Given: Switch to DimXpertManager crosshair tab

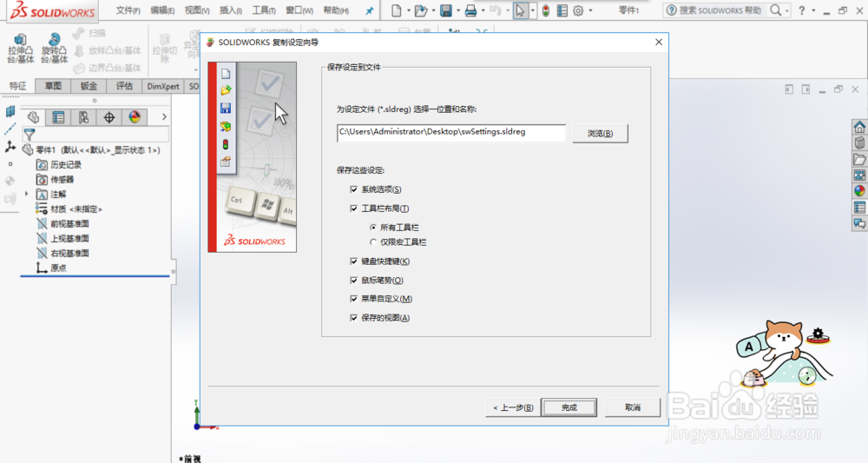Looking at the screenshot, I should pyautogui.click(x=109, y=117).
